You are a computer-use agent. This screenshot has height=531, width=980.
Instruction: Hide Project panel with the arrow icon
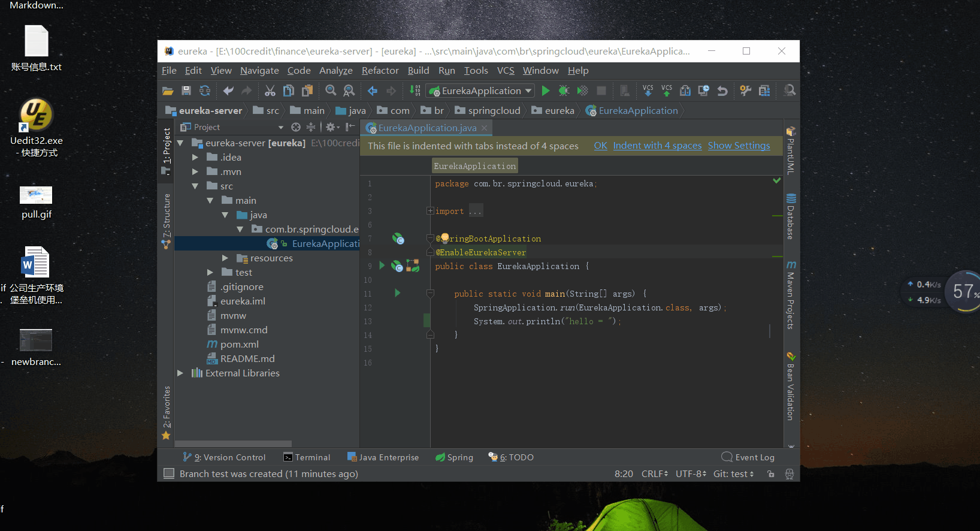point(350,127)
